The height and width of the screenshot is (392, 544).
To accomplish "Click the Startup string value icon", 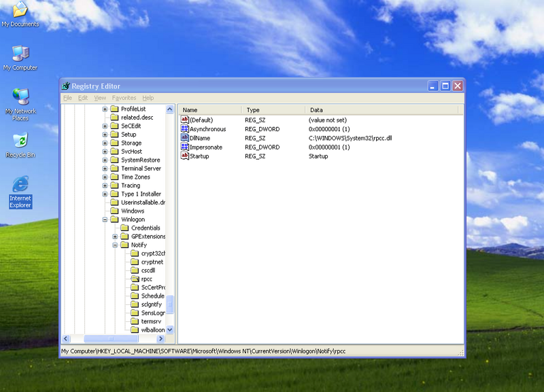I will (184, 156).
